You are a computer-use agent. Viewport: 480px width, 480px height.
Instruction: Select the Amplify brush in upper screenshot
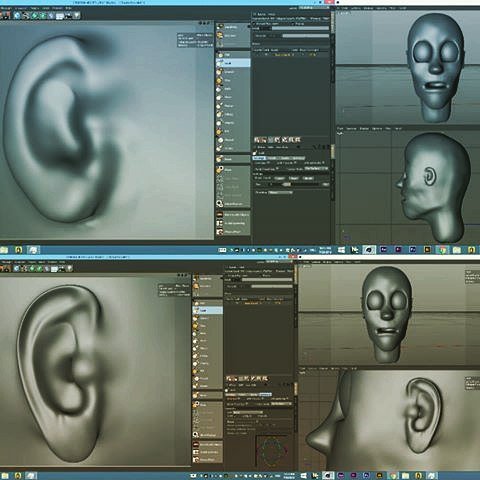click(x=233, y=123)
